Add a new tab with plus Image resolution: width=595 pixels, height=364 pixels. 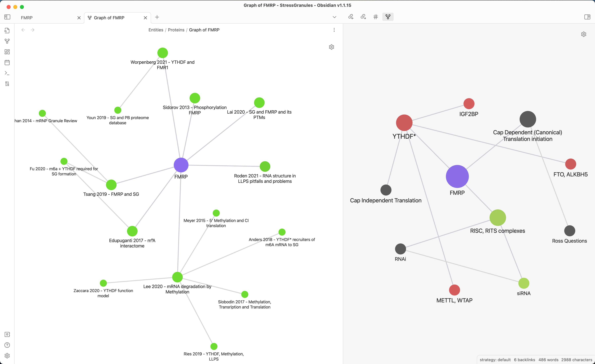pyautogui.click(x=157, y=17)
